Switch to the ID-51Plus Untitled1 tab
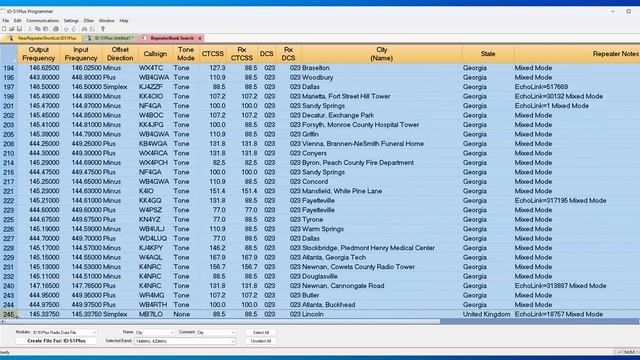The width and height of the screenshot is (640, 360). pos(111,38)
